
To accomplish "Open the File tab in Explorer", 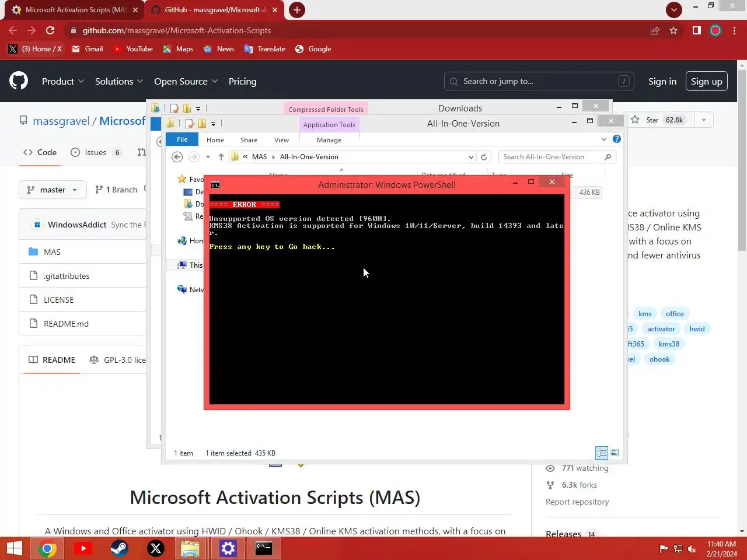I will [182, 139].
